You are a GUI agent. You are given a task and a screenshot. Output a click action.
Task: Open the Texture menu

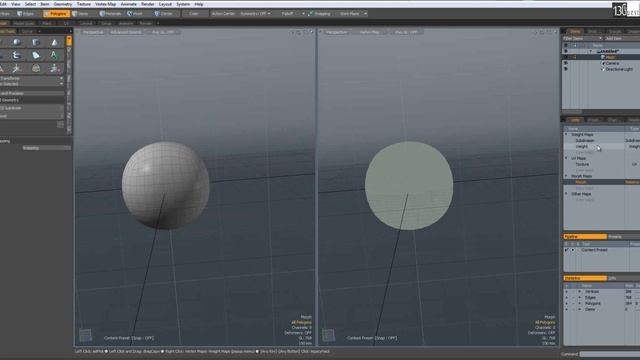84,4
